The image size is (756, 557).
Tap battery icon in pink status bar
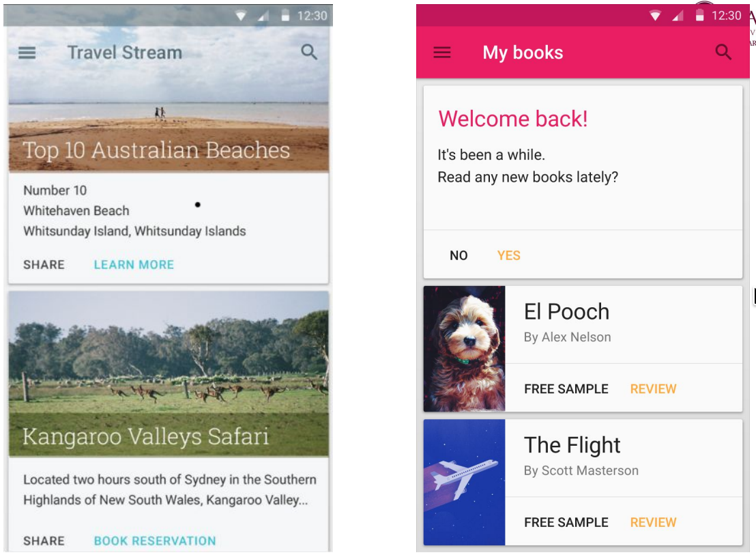[699, 16]
